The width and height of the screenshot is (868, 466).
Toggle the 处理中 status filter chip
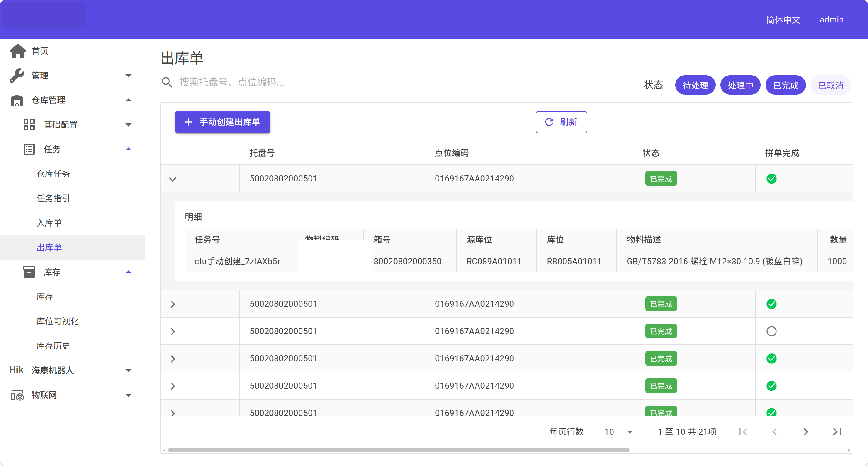coord(740,85)
